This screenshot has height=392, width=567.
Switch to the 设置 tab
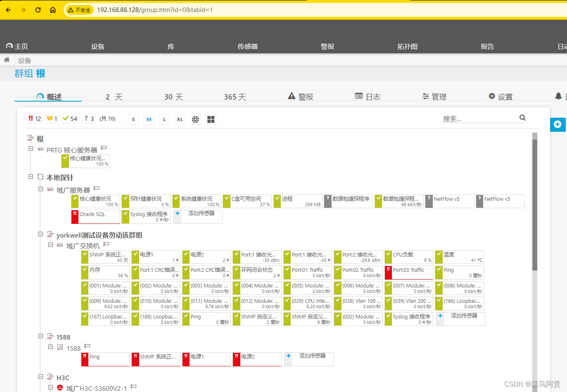(501, 97)
